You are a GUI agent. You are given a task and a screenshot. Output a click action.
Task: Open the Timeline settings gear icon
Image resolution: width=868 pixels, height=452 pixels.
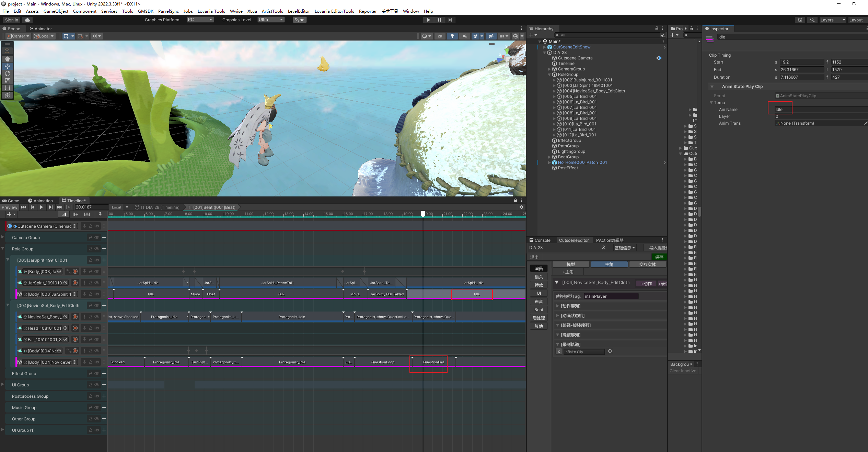tap(521, 207)
